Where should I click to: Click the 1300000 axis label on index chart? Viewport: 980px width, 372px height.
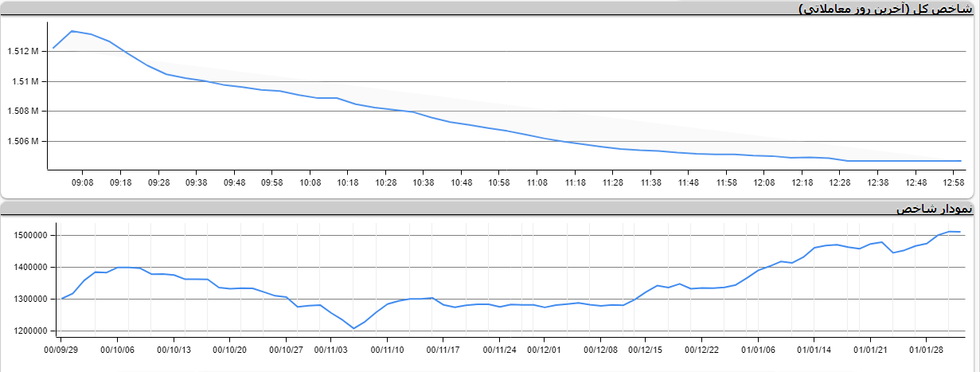28,299
